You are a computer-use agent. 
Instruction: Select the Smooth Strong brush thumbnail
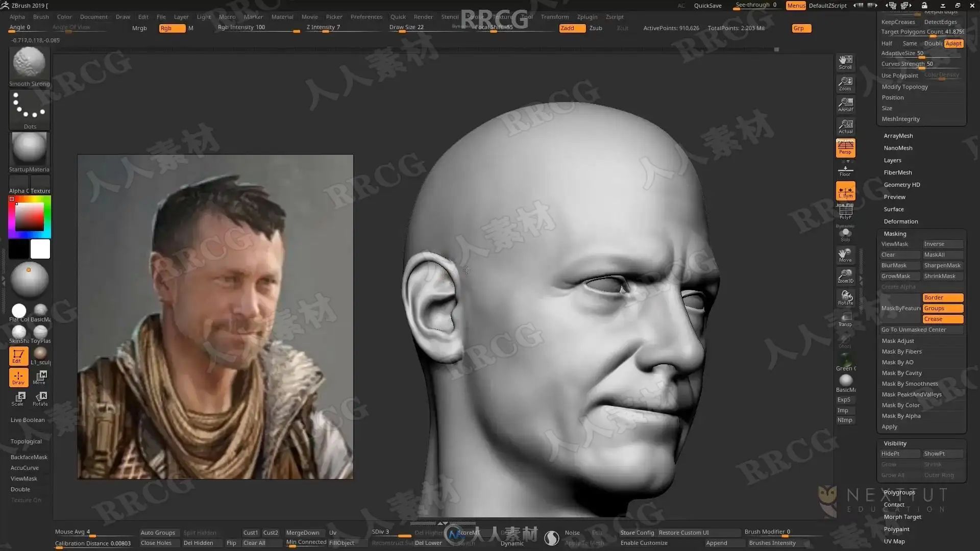(x=29, y=64)
